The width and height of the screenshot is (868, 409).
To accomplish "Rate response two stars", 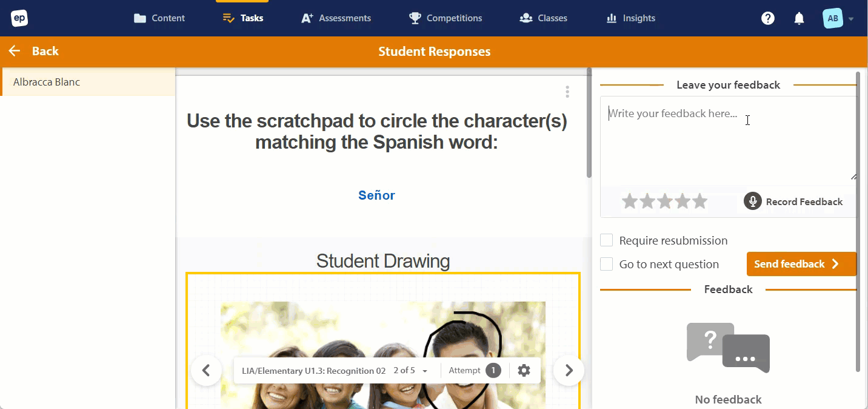I will point(647,201).
